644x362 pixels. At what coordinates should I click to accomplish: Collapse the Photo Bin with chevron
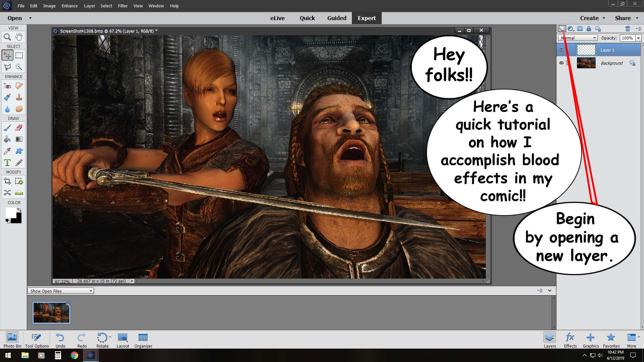click(550, 291)
